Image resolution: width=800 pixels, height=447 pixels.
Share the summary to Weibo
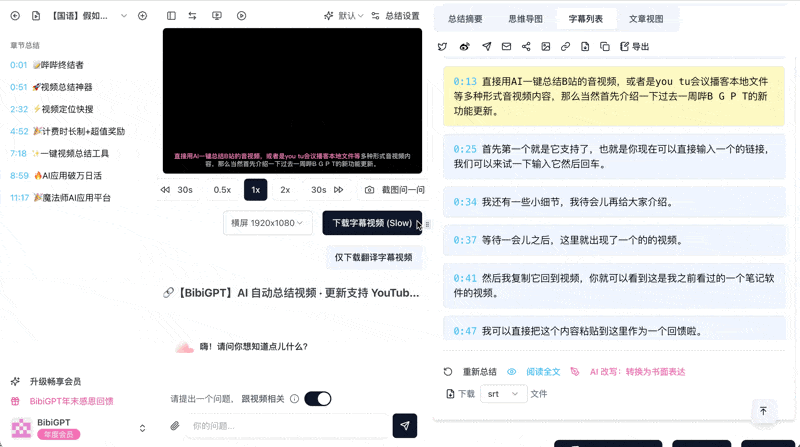464,47
